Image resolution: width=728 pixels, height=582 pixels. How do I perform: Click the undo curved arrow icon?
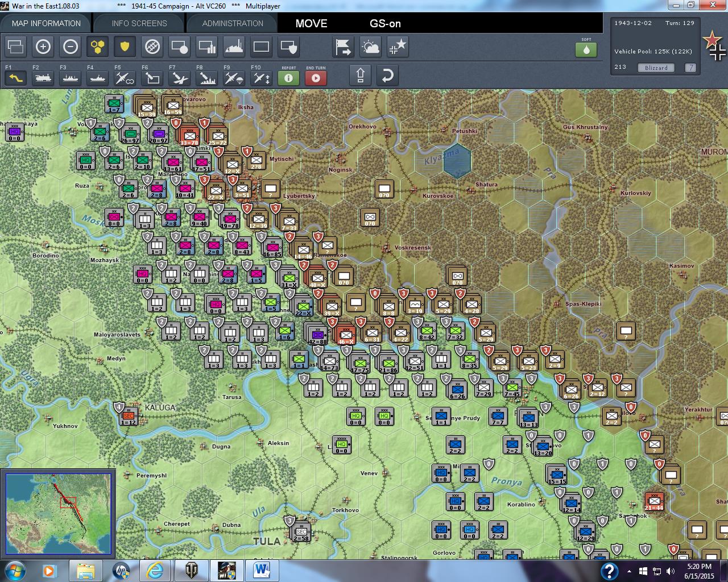[387, 76]
